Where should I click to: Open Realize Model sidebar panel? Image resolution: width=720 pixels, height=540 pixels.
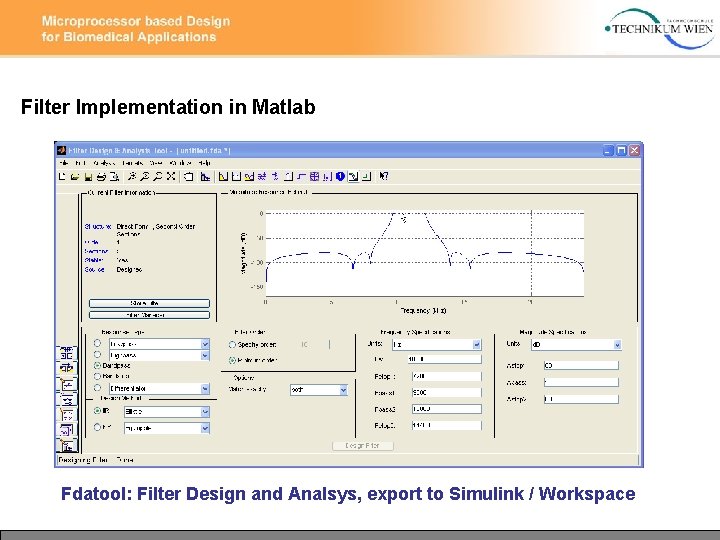pyautogui.click(x=67, y=399)
